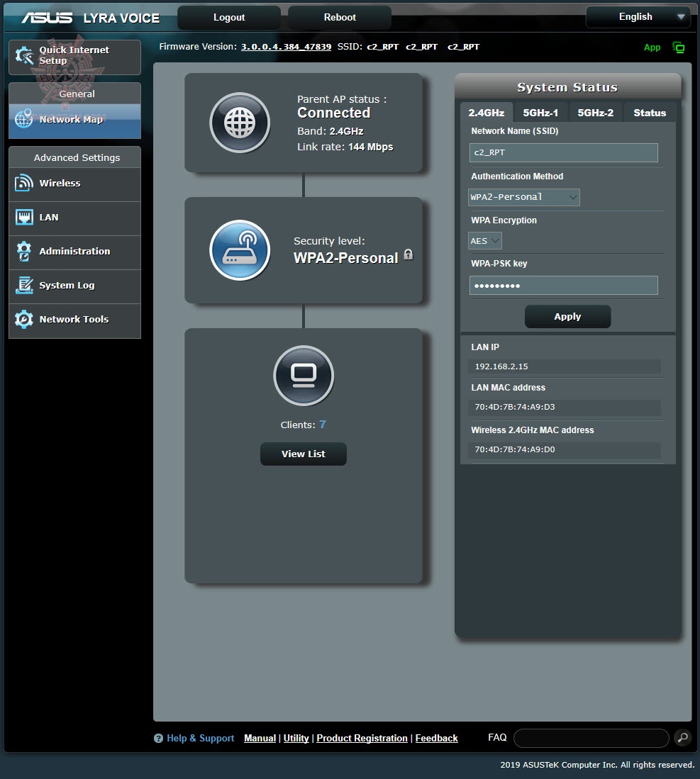700x779 pixels.
Task: Open the English language dropdown
Action: (x=638, y=17)
